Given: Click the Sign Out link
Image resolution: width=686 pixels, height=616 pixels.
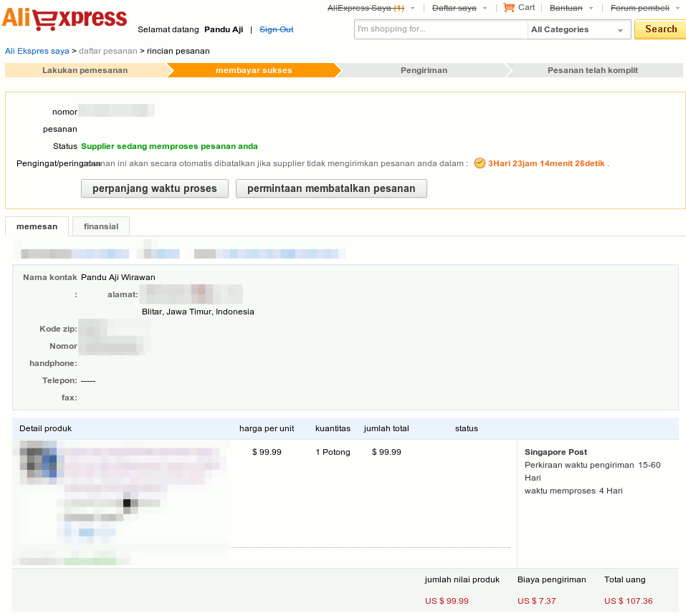Looking at the screenshot, I should pos(277,29).
